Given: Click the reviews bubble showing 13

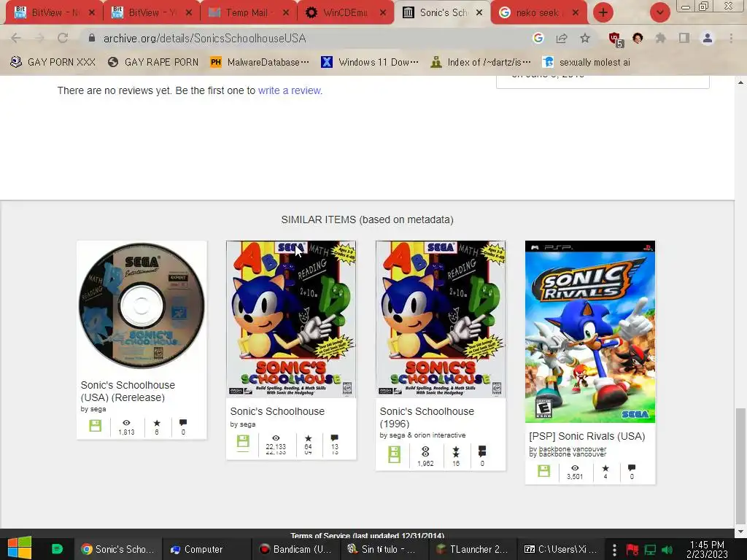Looking at the screenshot, I should coord(334,438).
